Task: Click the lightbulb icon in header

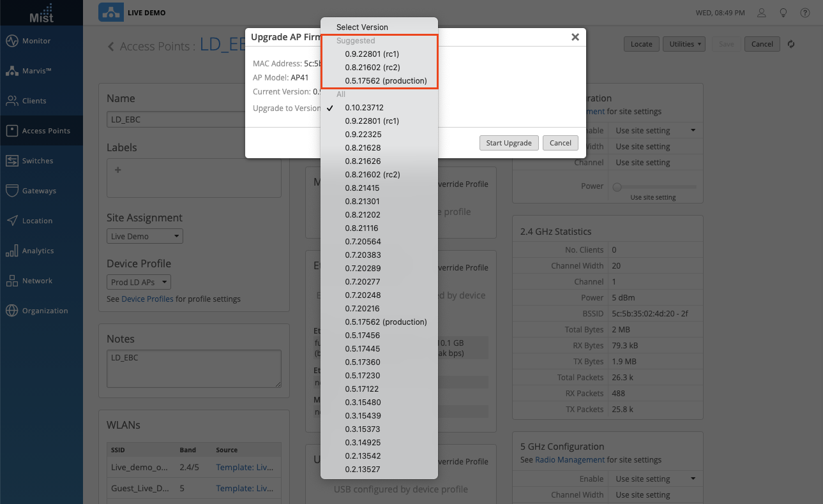Action: coord(783,13)
